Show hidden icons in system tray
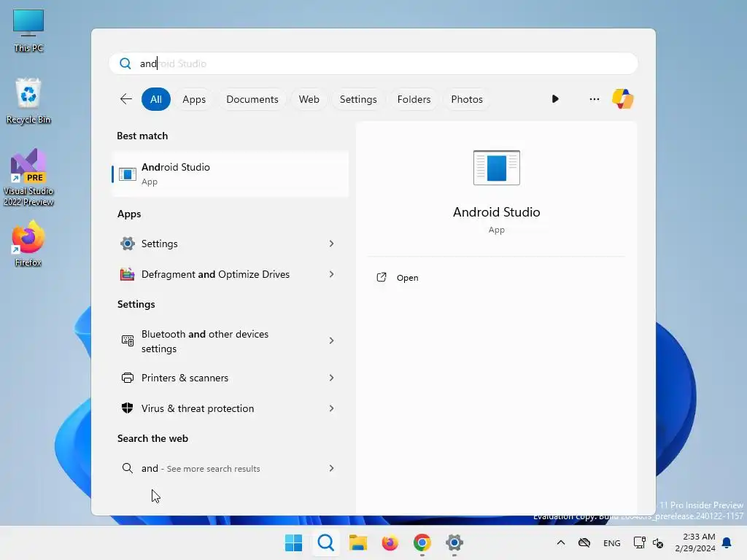 click(x=561, y=542)
